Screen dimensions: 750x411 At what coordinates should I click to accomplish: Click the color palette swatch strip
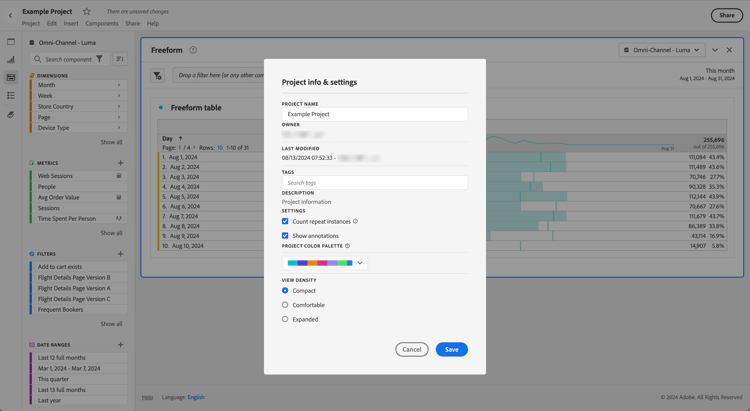pos(320,263)
